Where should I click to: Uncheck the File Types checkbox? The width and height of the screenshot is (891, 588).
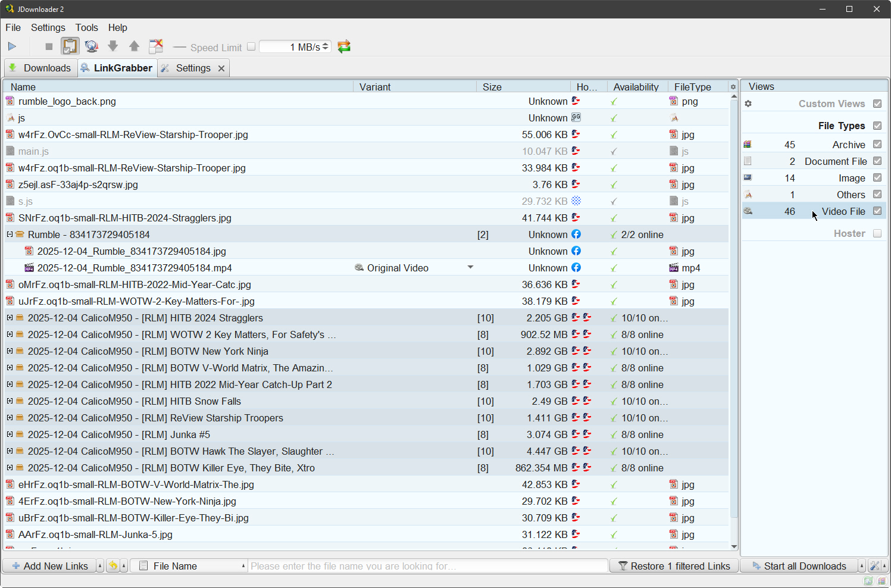point(877,126)
